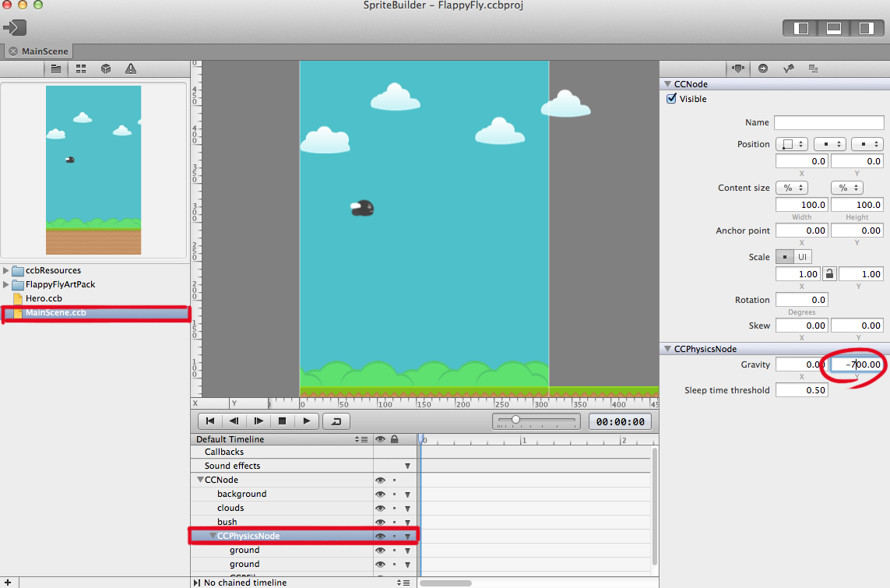
Task: Select the UI scale type button
Action: (x=803, y=257)
